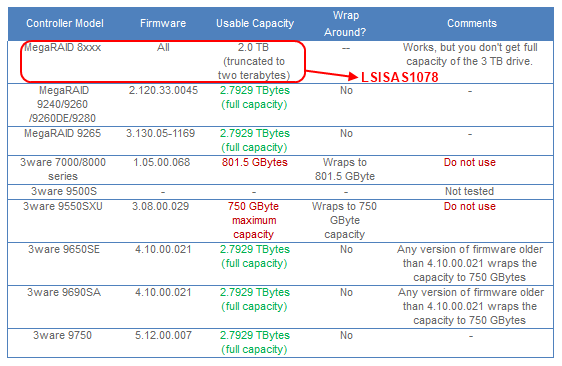Click 'No' in the 3ware 9650SE row
562x366 pixels.
[346, 249]
